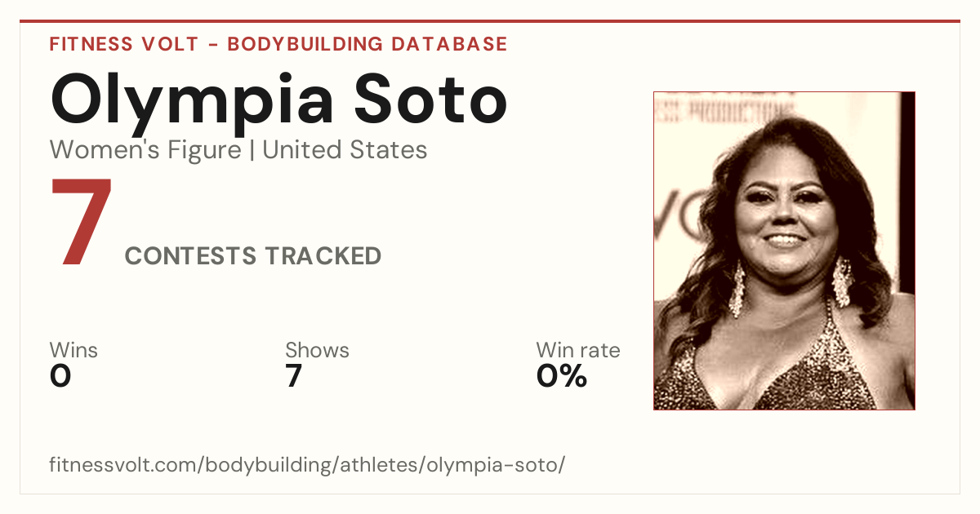Open the fitnessvolt.com domain in the URL

(124, 465)
